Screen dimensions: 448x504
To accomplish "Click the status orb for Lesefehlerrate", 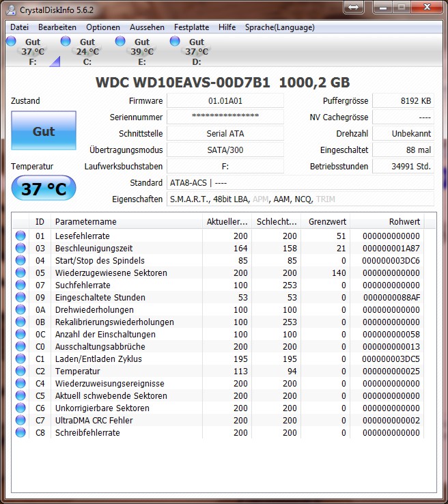I will click(x=20, y=236).
